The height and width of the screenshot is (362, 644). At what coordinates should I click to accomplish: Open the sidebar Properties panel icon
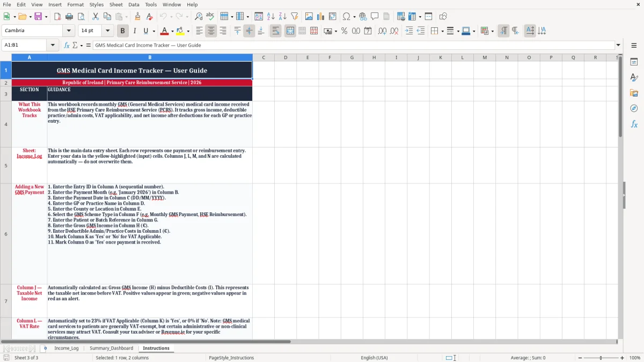(x=634, y=62)
